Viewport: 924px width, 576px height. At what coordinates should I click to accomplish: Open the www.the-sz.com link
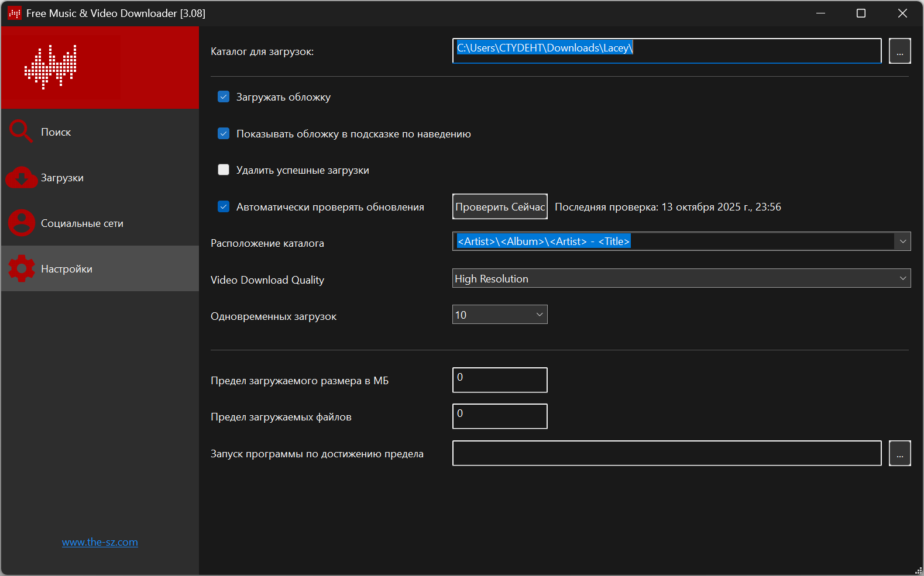pos(100,542)
